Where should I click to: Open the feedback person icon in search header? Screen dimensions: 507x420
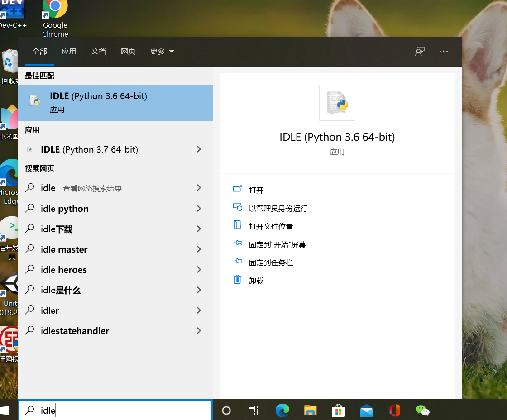[420, 51]
